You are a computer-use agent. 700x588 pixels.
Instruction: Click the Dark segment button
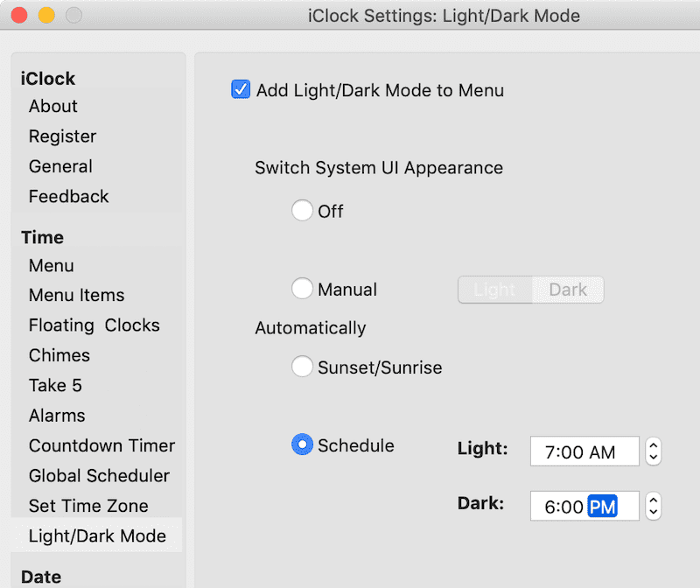pos(568,290)
